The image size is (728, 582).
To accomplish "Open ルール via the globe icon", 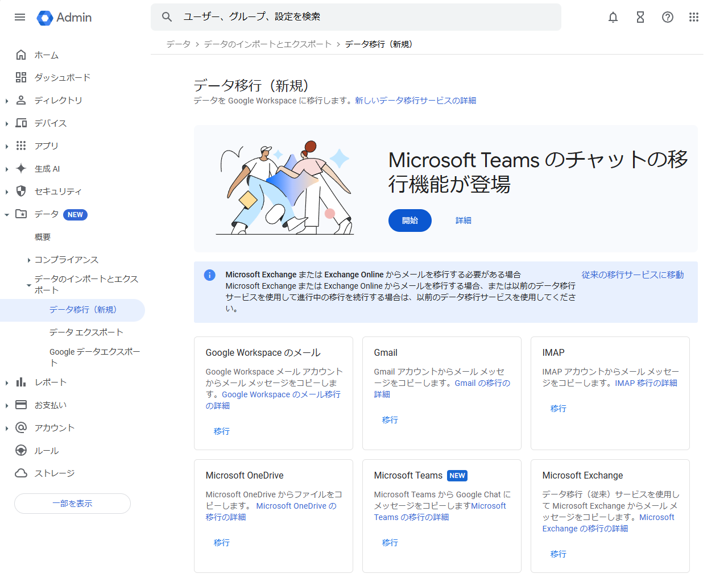I will (20, 450).
